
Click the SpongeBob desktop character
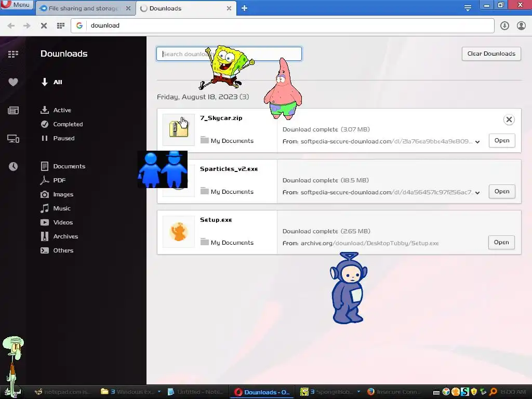pos(227,67)
